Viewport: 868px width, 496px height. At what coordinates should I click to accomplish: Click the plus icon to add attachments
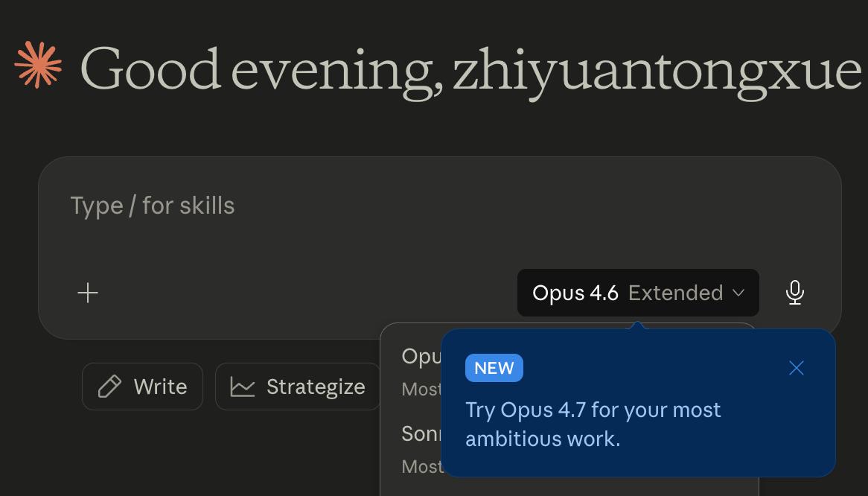click(88, 293)
